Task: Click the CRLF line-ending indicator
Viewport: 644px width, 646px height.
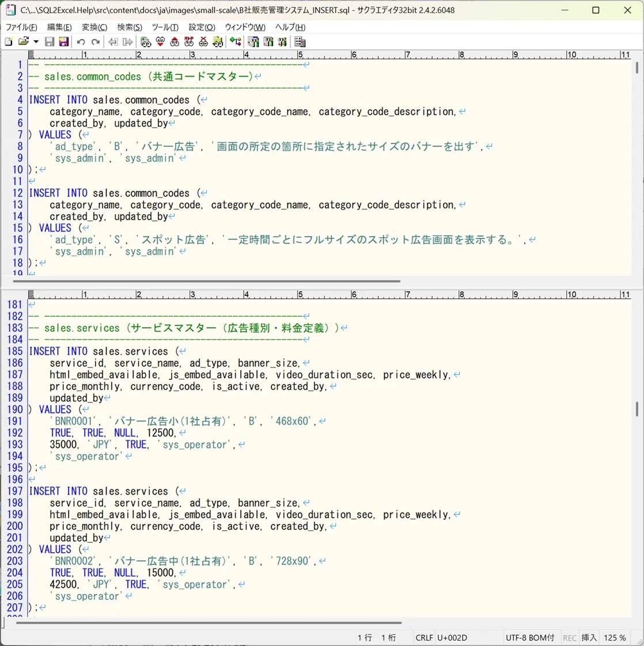Action: tap(424, 637)
